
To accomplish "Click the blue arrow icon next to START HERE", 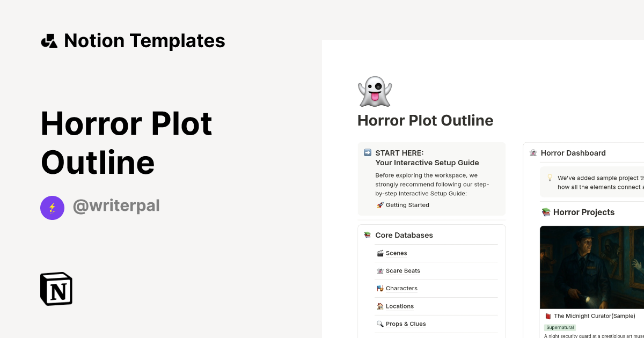I will coord(367,153).
